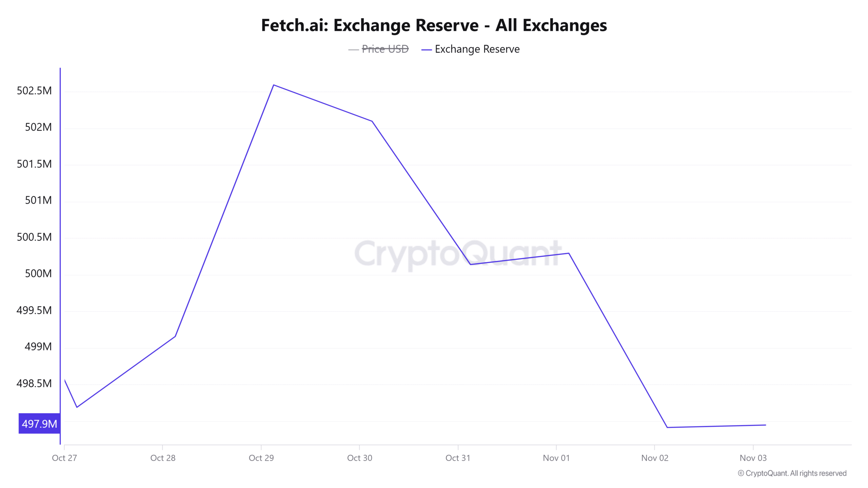Click the Oct 31 x-axis date label
Image resolution: width=868 pixels, height=488 pixels.
(458, 458)
